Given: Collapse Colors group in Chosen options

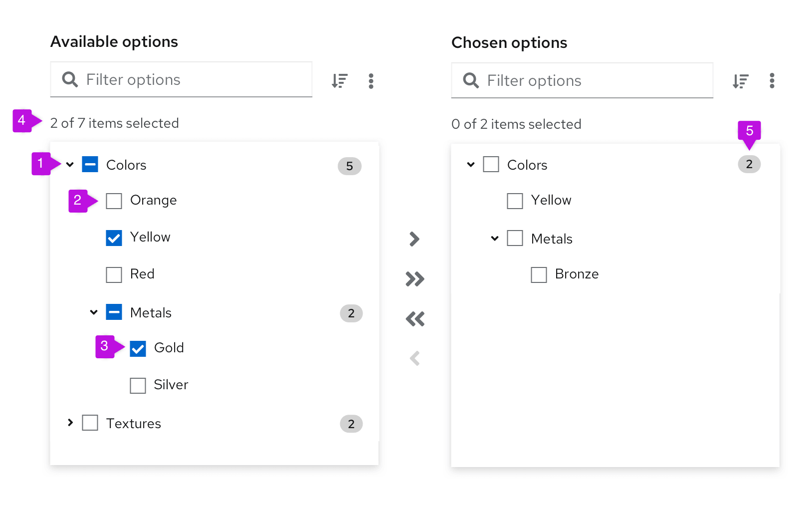Looking at the screenshot, I should pos(471,164).
